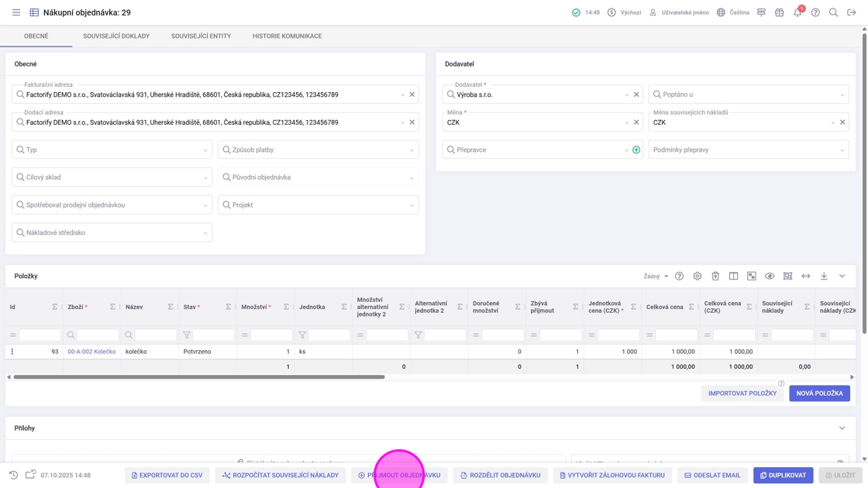The image size is (868, 488).
Task: Add a new item with Nová položka
Action: pos(819,393)
